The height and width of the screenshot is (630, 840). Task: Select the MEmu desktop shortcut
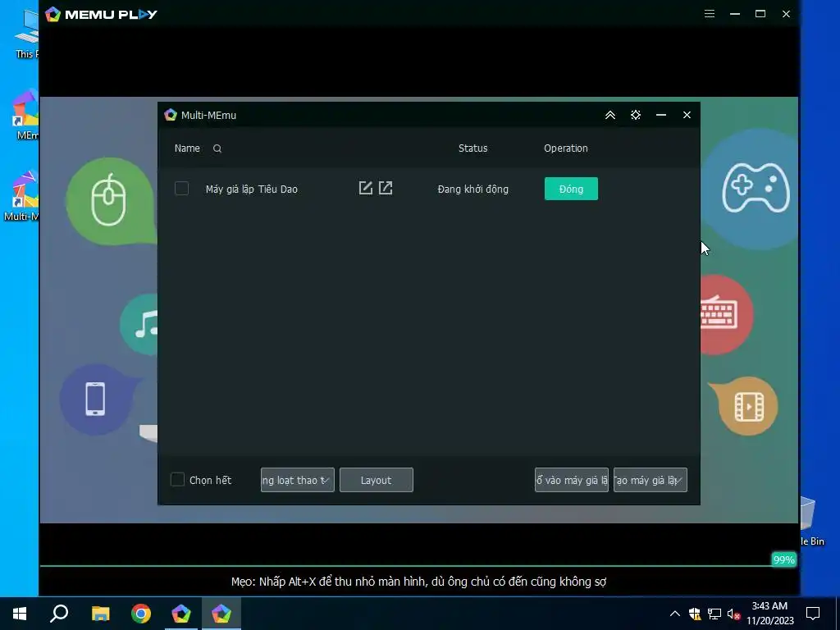point(25,115)
